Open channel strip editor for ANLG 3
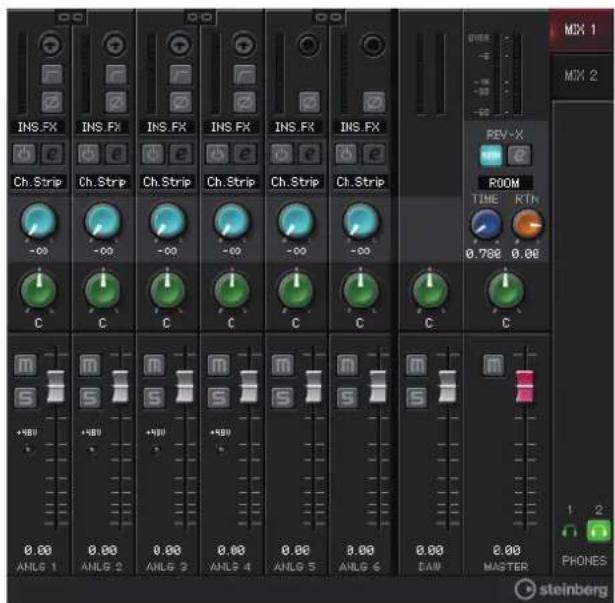The height and width of the screenshot is (603, 615). click(181, 154)
